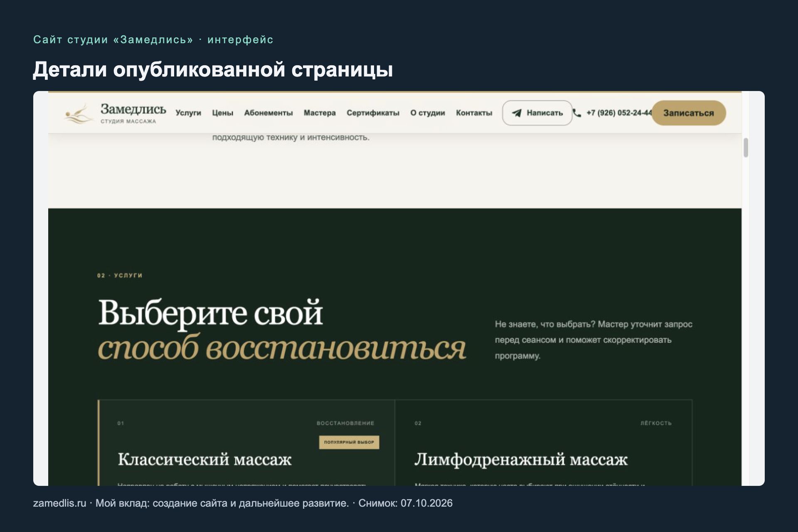Click the способ восстановиться italic heading
This screenshot has height=532, width=798.
tap(282, 347)
